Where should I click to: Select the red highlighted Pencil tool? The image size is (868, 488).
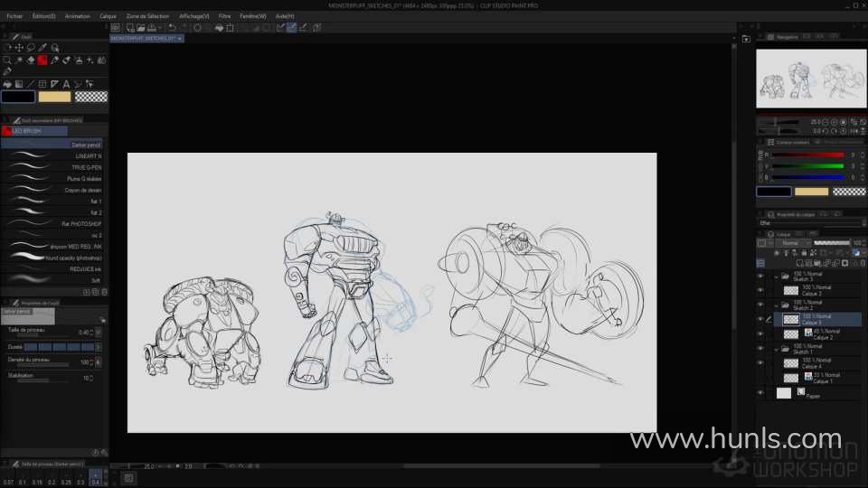click(x=42, y=61)
